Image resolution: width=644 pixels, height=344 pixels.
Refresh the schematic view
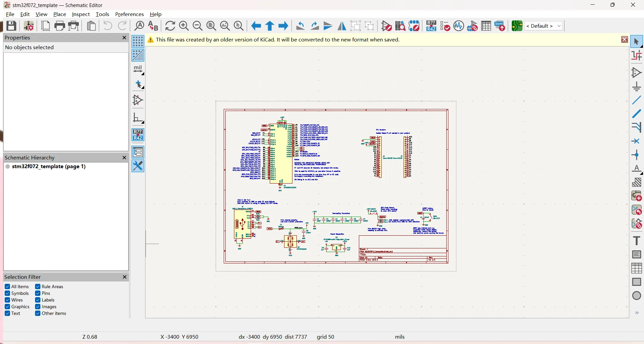(170, 26)
